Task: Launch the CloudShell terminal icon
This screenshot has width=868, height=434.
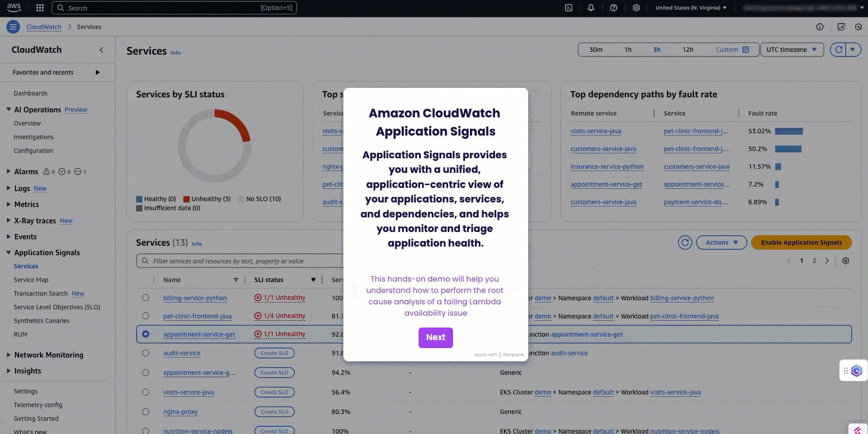Action: 569,8
